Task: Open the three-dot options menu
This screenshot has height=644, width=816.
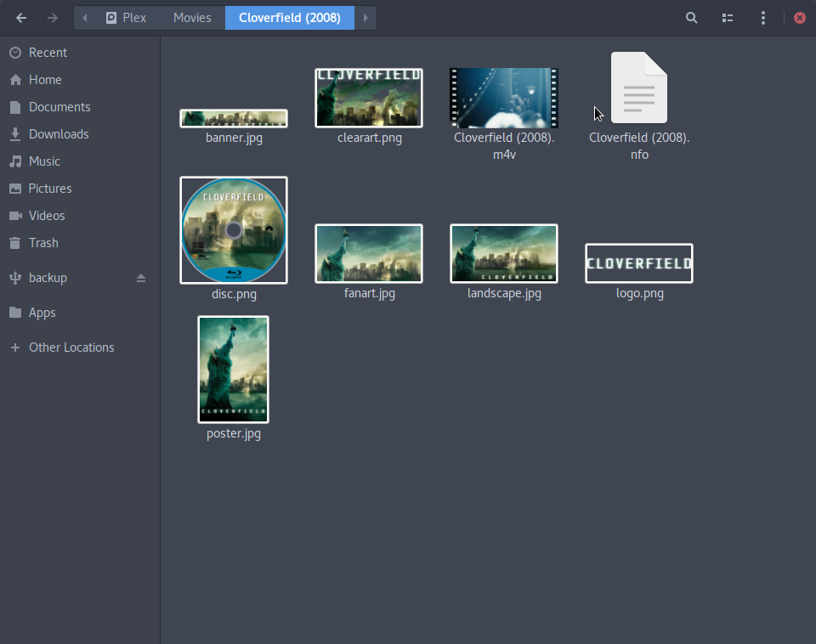Action: (763, 18)
